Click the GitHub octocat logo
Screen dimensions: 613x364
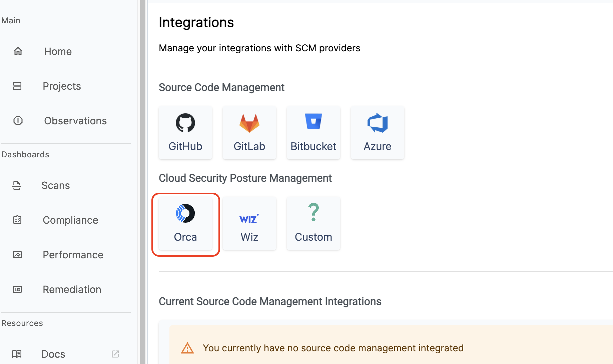pyautogui.click(x=185, y=123)
